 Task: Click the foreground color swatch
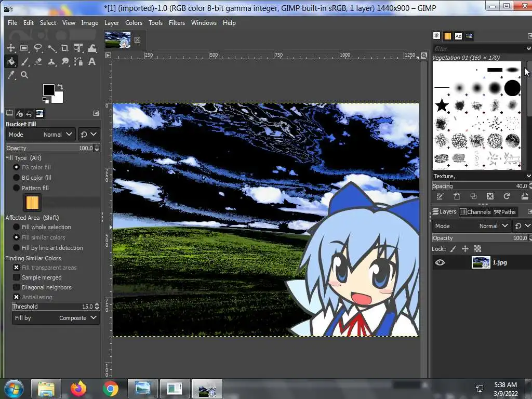[x=48, y=89]
